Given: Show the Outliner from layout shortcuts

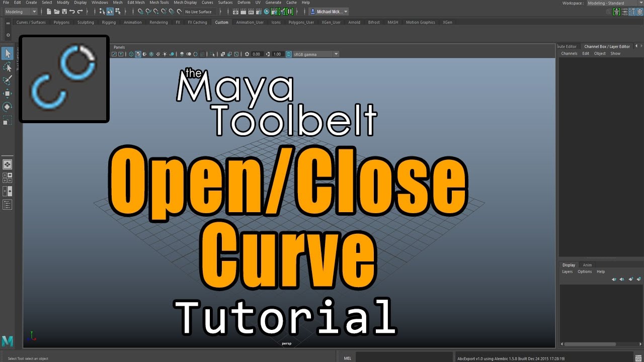Looking at the screenshot, I should tap(8, 204).
